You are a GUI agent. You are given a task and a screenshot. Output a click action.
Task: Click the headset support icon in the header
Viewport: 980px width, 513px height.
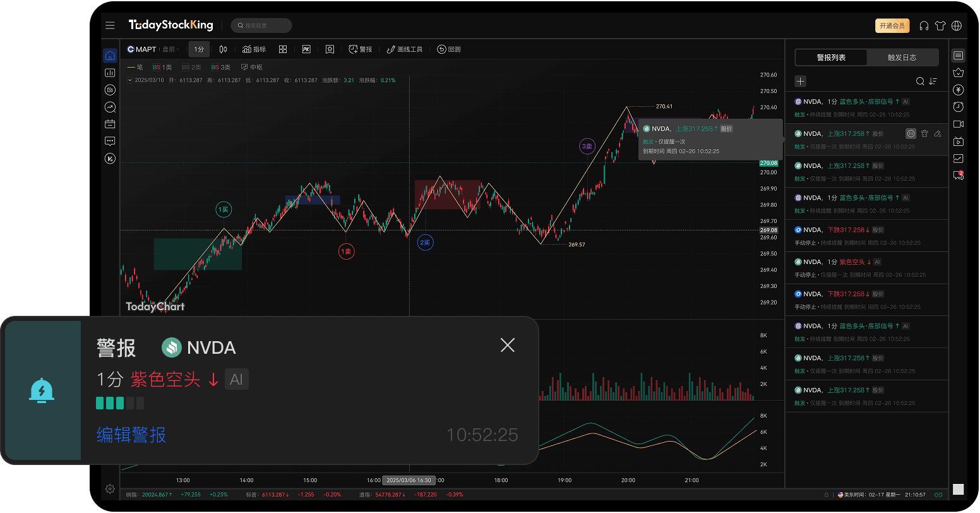(924, 26)
